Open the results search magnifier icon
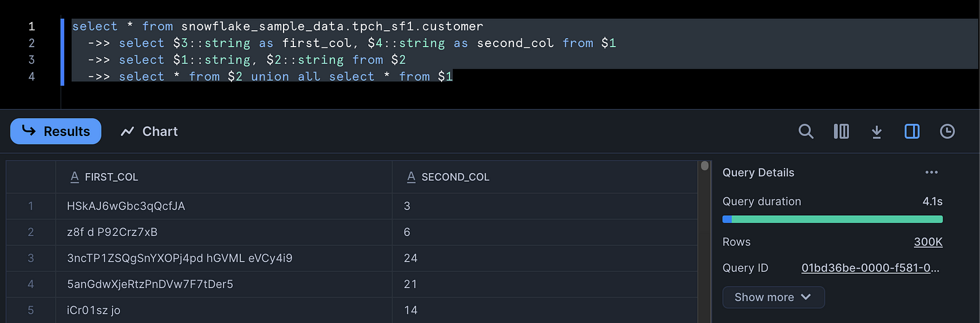Image resolution: width=980 pixels, height=323 pixels. (x=806, y=131)
